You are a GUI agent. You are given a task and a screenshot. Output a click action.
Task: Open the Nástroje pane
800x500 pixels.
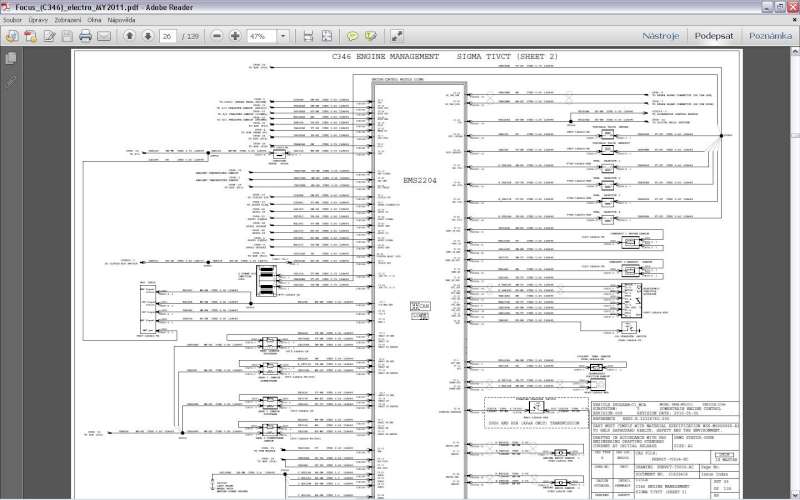click(x=661, y=36)
